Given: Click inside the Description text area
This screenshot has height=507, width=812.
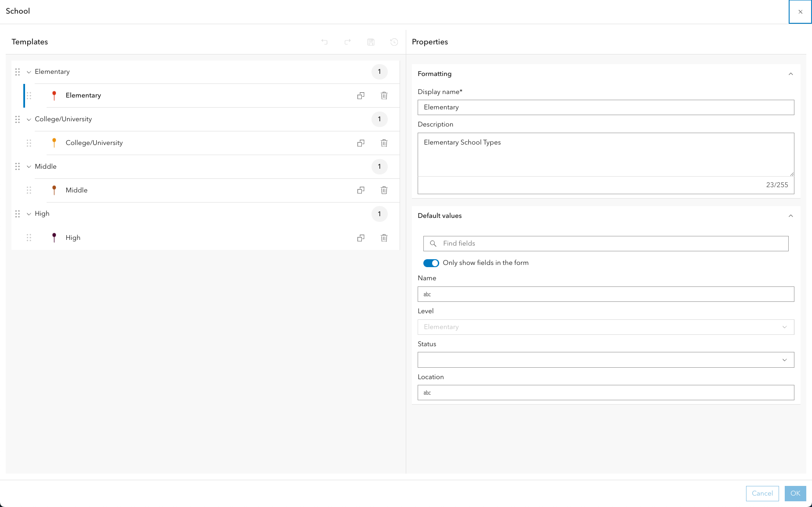Looking at the screenshot, I should (606, 155).
